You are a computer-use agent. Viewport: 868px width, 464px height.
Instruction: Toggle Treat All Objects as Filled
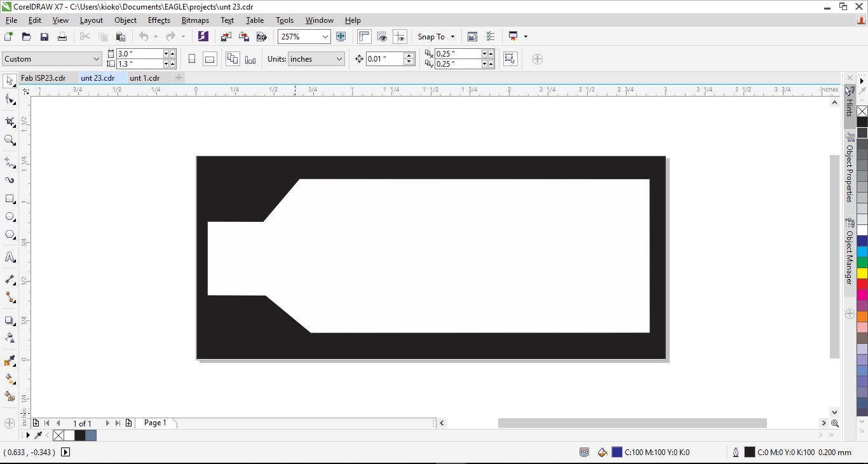(x=510, y=59)
